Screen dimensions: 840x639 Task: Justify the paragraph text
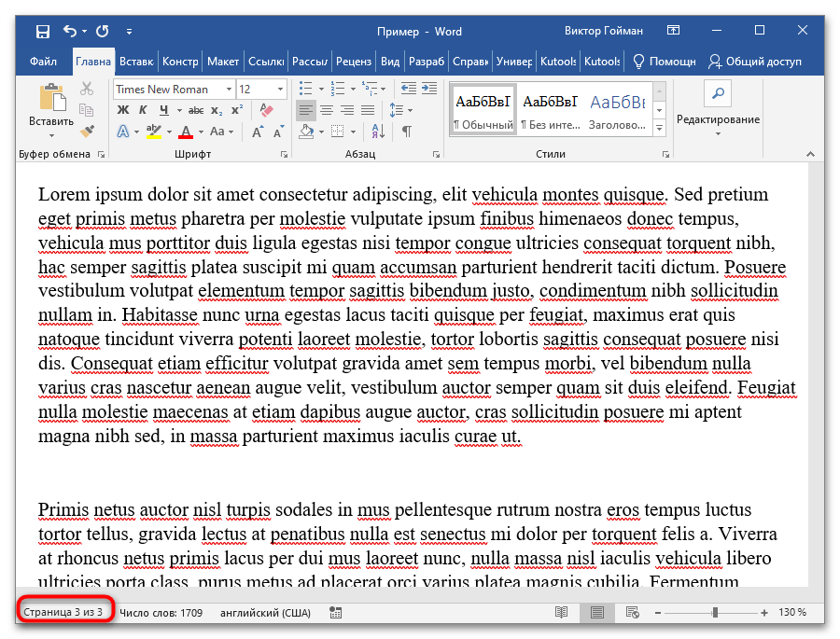click(x=368, y=110)
